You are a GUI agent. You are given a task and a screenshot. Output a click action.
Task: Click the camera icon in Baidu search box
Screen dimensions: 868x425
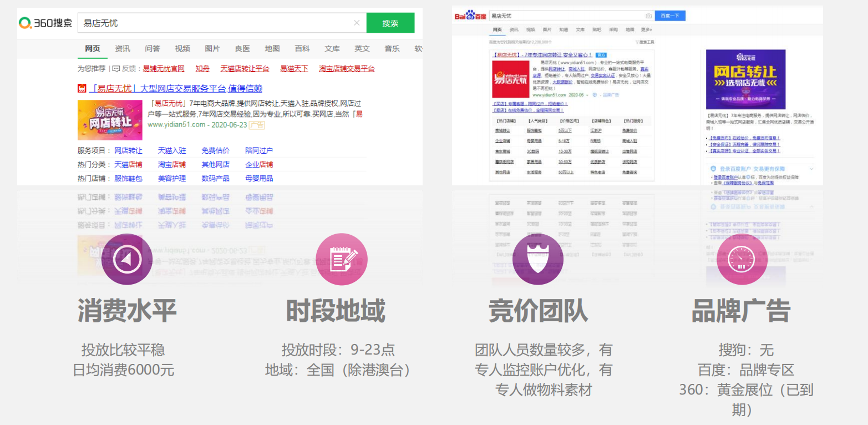point(648,16)
